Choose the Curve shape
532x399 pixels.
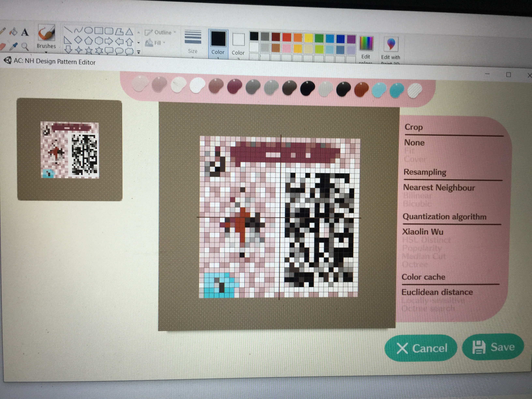(x=78, y=30)
